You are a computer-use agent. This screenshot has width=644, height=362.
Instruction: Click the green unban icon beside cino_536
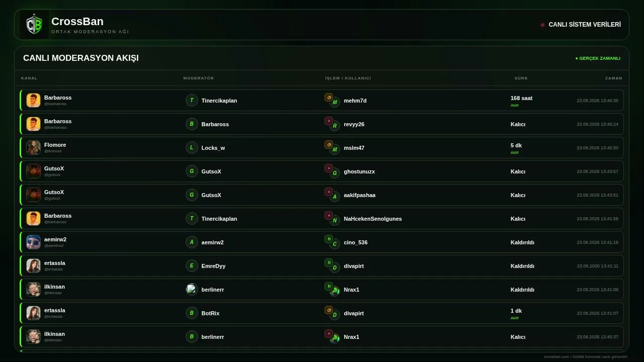coord(329,239)
